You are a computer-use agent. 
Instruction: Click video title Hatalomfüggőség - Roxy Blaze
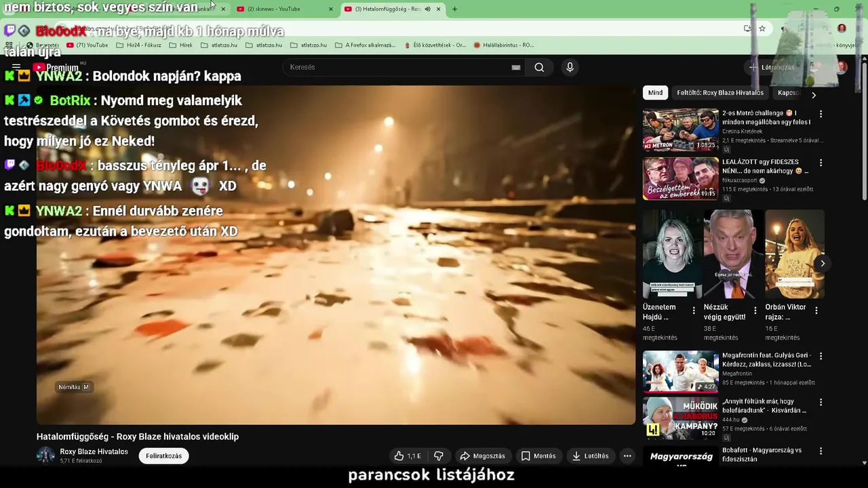[138, 436]
